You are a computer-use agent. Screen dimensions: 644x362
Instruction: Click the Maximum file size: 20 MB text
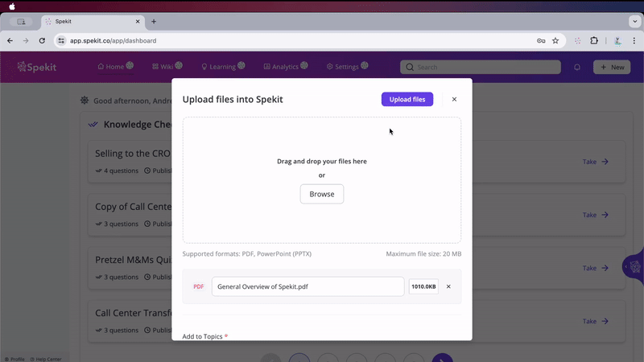tap(423, 253)
